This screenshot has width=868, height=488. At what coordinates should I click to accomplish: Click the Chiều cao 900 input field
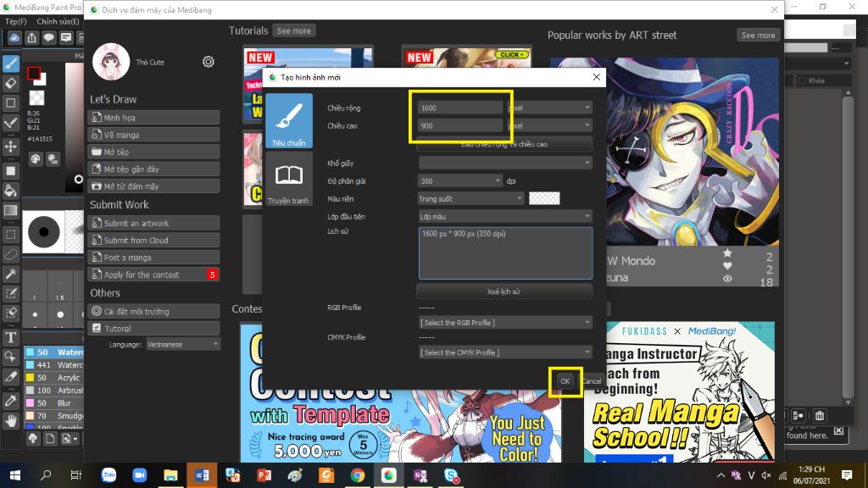(x=460, y=125)
